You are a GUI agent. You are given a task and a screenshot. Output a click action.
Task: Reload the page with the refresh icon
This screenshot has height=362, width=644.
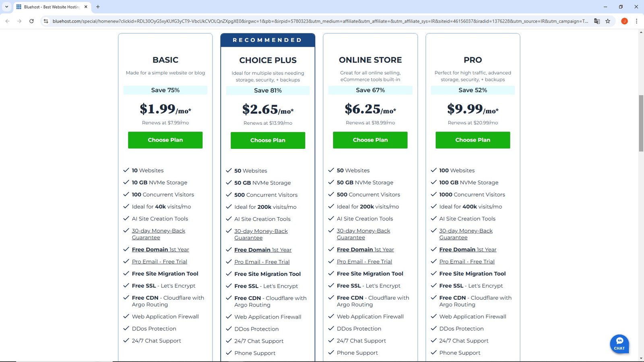31,21
